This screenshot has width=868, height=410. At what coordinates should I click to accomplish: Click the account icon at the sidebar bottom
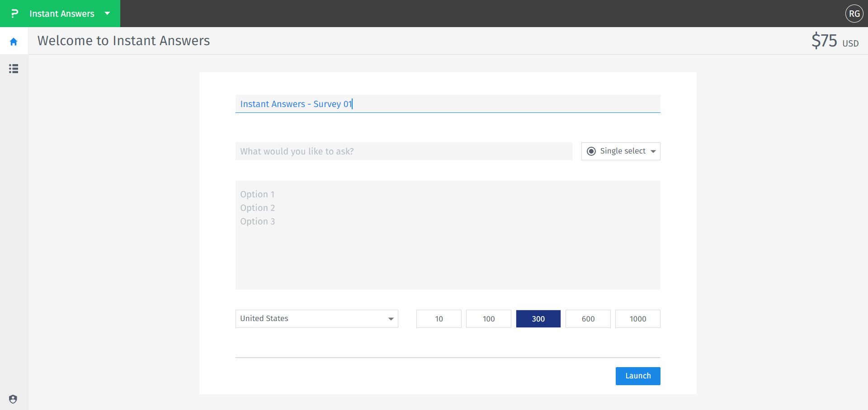[x=13, y=399]
